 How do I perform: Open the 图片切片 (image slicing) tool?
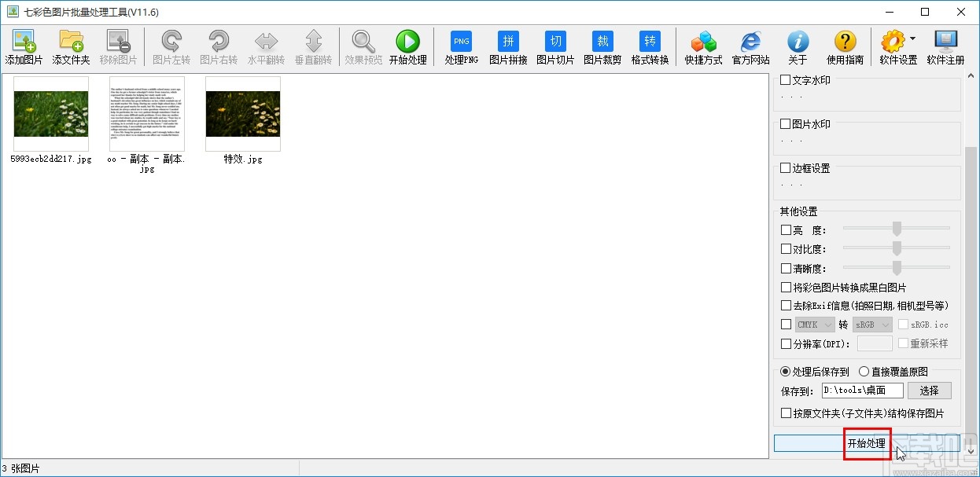pos(555,42)
